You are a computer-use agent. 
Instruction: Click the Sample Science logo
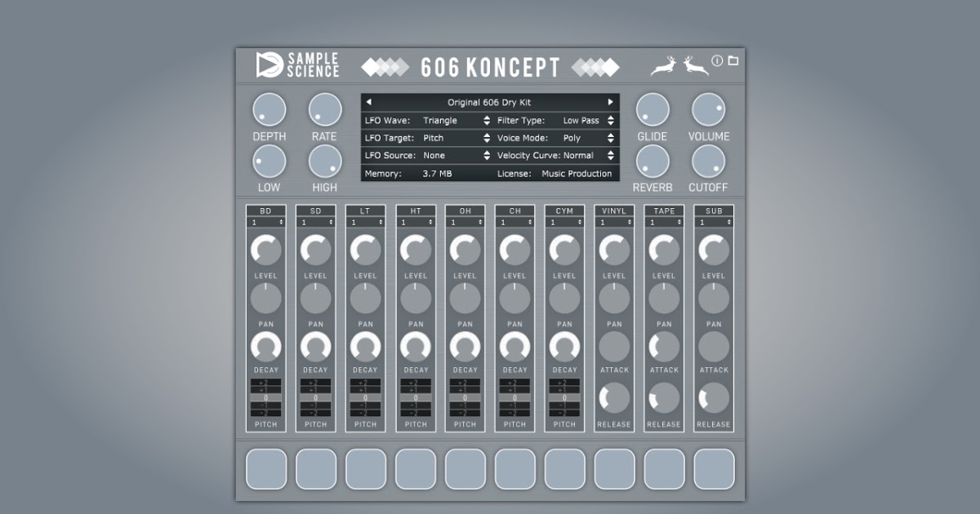pyautogui.click(x=297, y=65)
